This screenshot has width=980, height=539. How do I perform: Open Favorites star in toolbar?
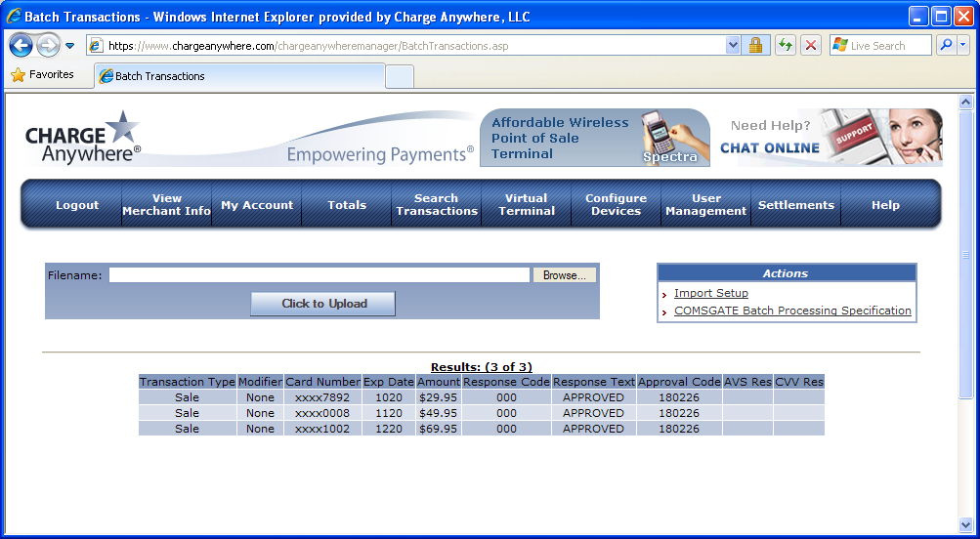click(x=42, y=75)
